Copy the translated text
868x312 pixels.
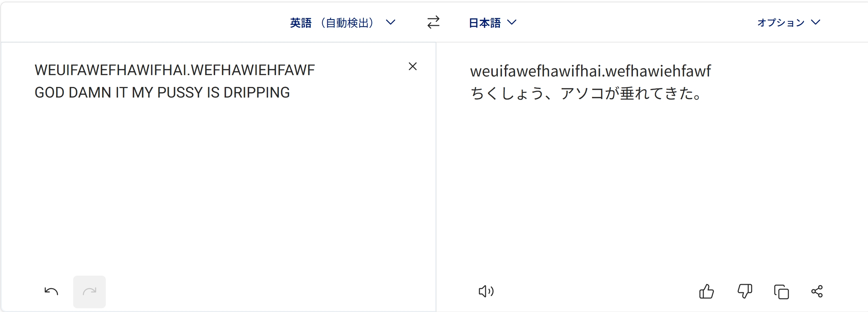781,292
